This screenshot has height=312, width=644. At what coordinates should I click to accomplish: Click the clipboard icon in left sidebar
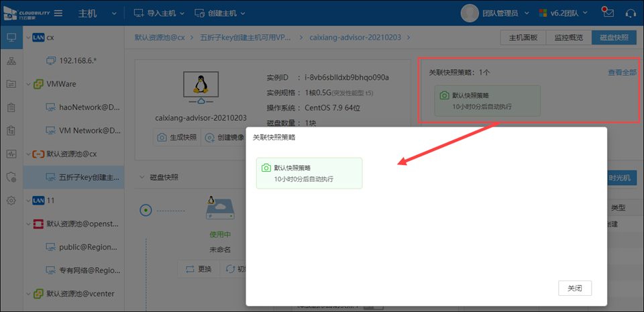pyautogui.click(x=11, y=107)
